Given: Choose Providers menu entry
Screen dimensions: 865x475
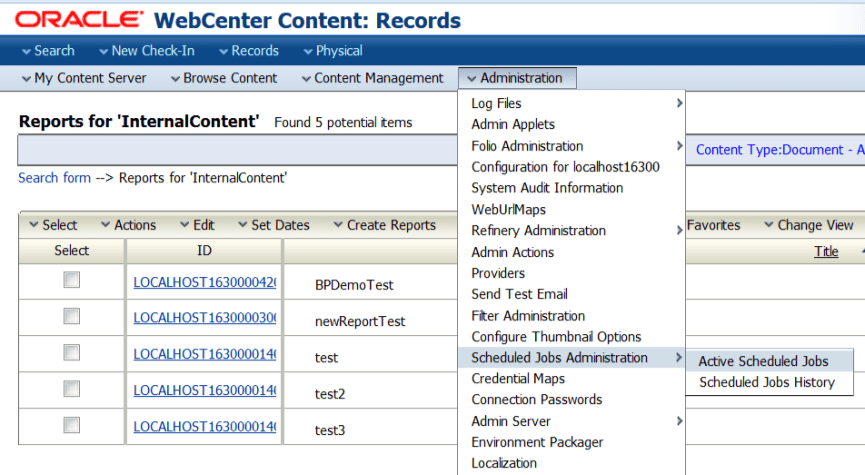Looking at the screenshot, I should click(572, 273).
